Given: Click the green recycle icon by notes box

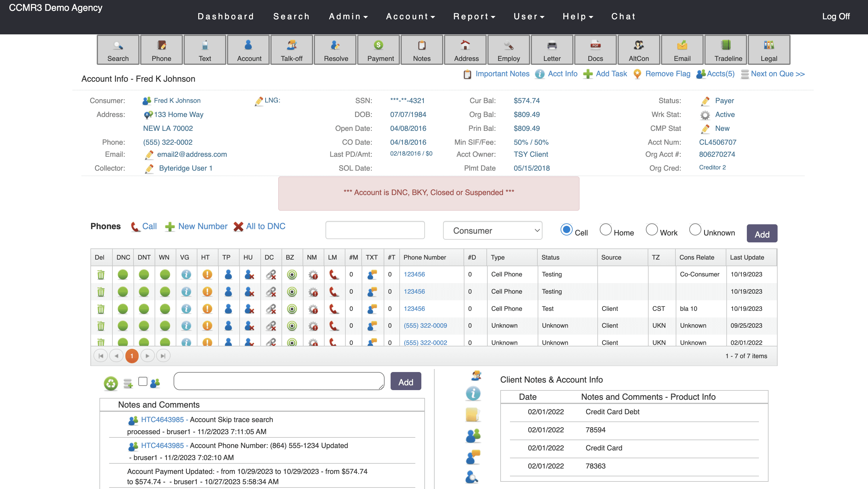Looking at the screenshot, I should pos(111,383).
